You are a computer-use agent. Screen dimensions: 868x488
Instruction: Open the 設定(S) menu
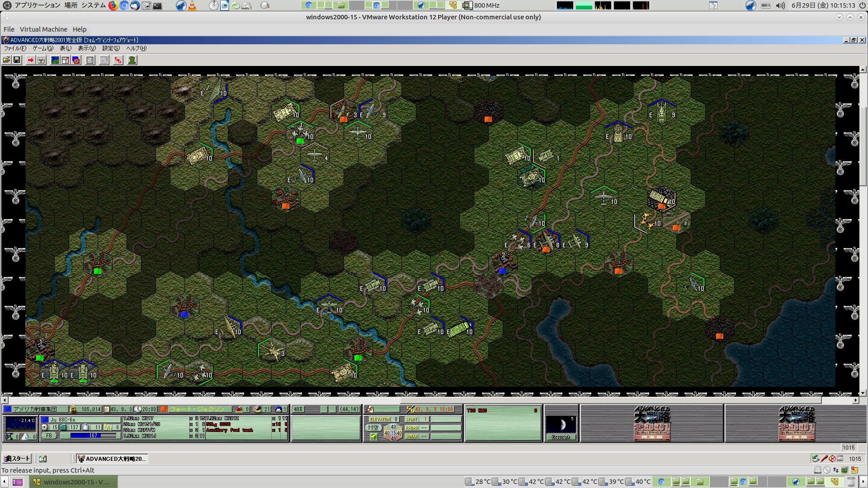pyautogui.click(x=111, y=48)
